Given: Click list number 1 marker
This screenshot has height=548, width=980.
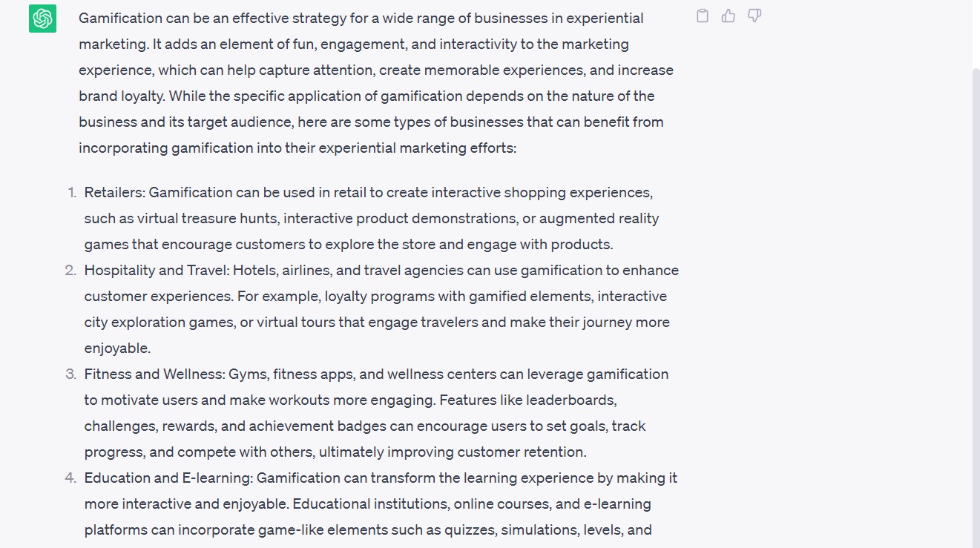Looking at the screenshot, I should 72,193.
